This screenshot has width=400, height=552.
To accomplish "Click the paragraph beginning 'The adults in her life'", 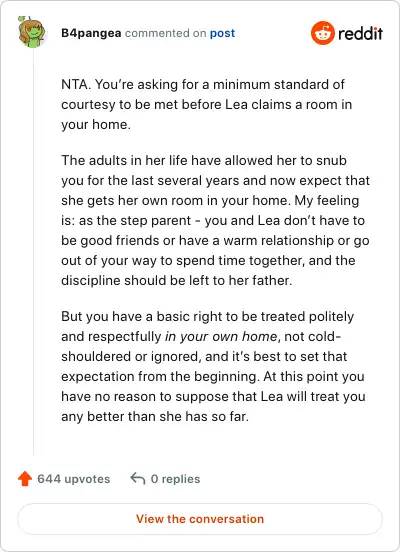I will tap(215, 220).
